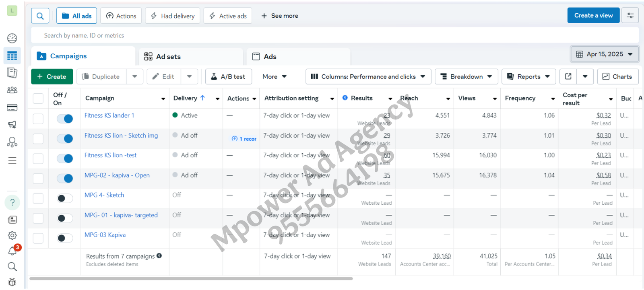Switch to the Ad sets tab
This screenshot has width=644, height=290.
point(191,57)
